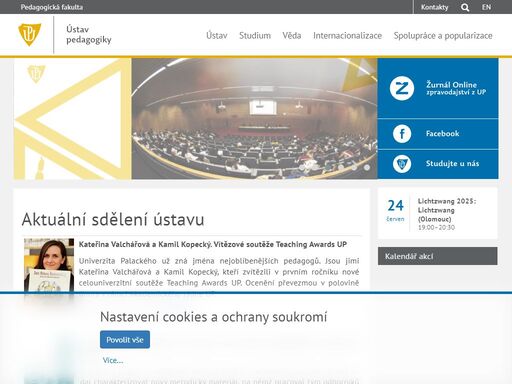
Task: Open Teaching Awards UP article headline
Action: pos(213,244)
